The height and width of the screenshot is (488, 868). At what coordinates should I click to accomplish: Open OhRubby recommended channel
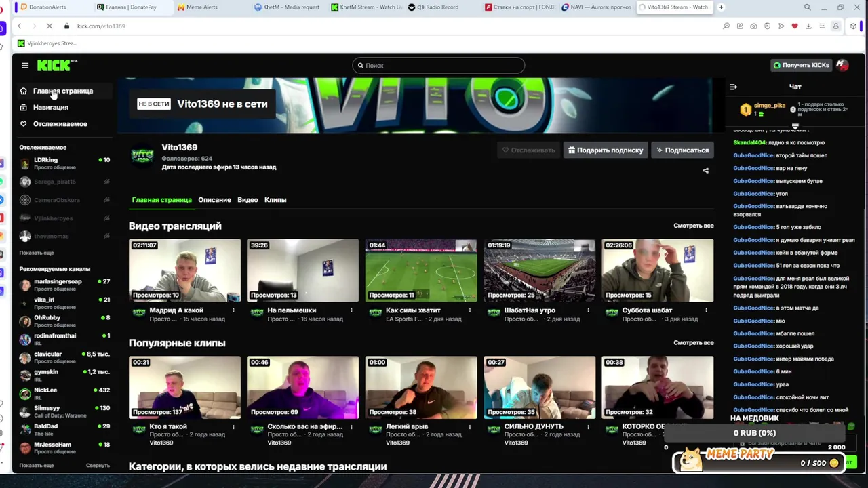point(64,321)
